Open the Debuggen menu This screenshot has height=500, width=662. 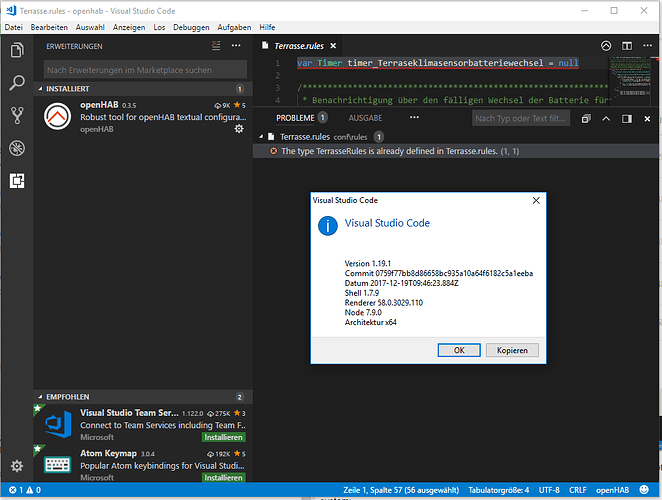(x=191, y=27)
